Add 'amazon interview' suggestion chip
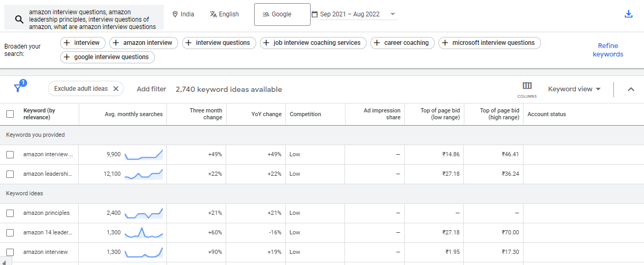Image resolution: width=644 pixels, height=265 pixels. [144, 43]
